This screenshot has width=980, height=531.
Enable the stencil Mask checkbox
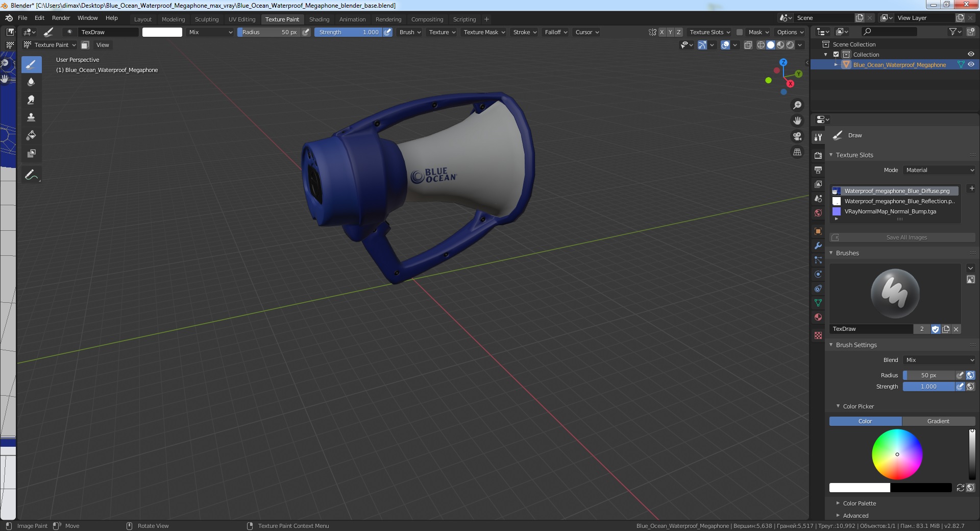point(739,32)
